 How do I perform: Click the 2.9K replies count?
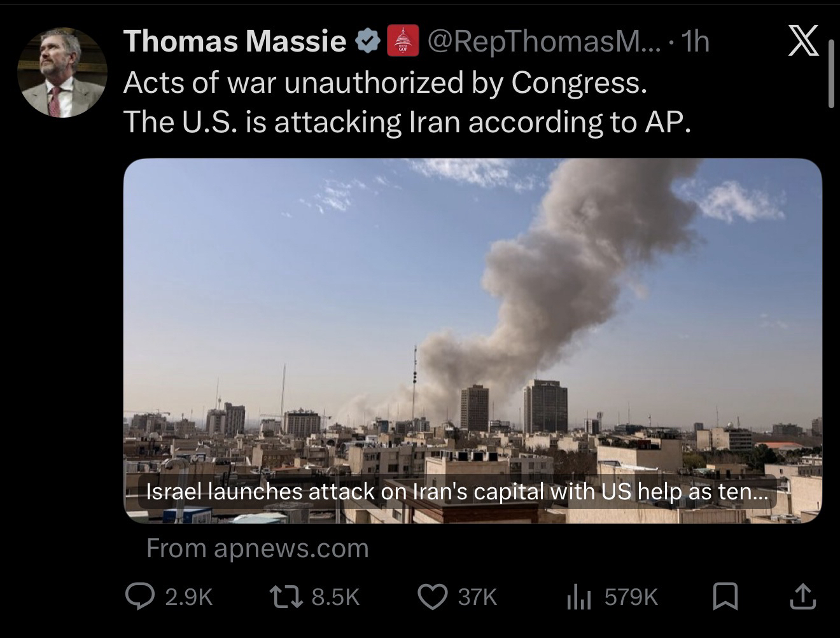pos(188,597)
